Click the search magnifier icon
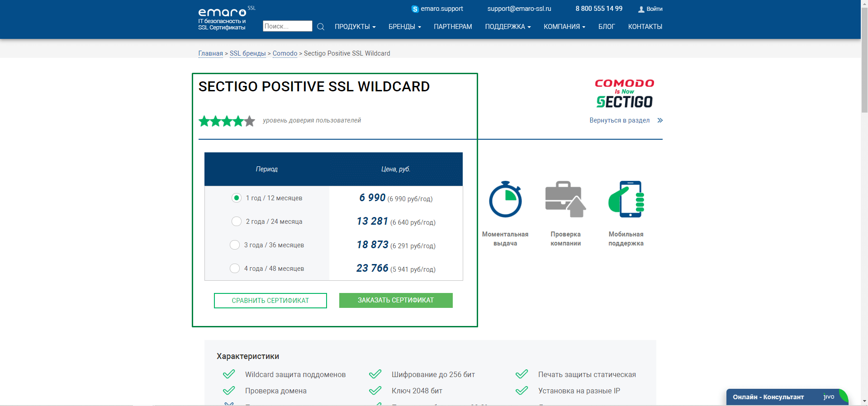868x406 pixels. (321, 27)
